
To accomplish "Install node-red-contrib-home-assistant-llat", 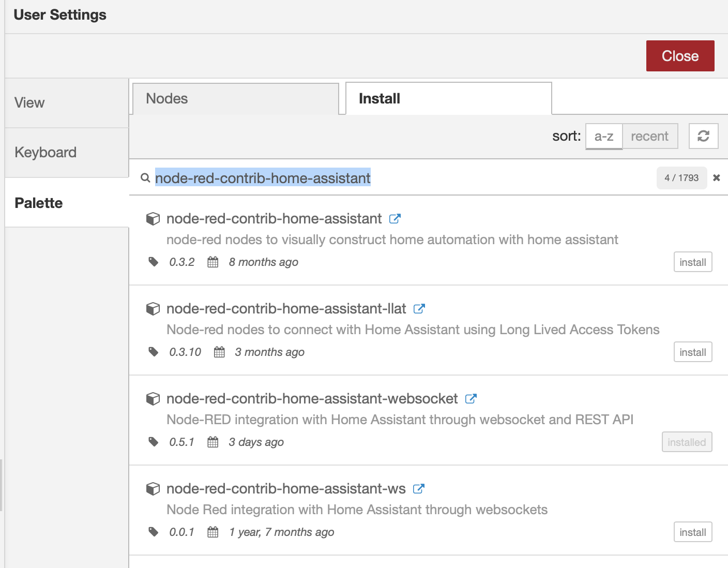I will 693,352.
